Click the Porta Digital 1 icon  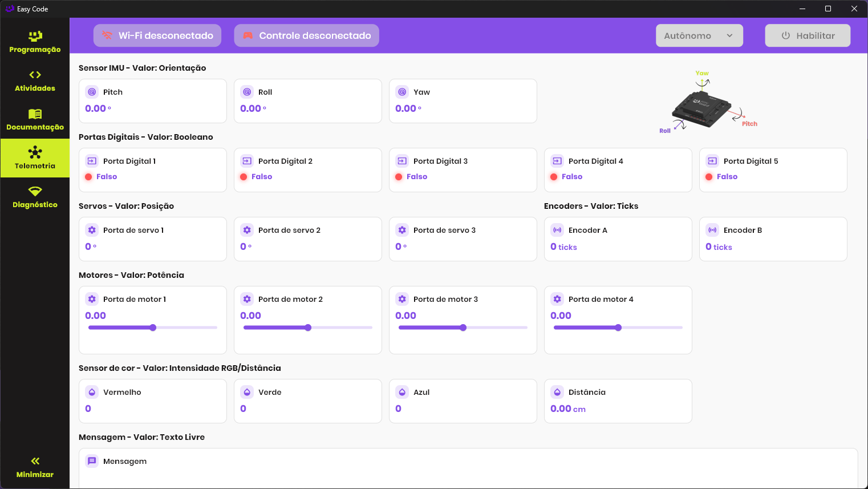coord(92,161)
